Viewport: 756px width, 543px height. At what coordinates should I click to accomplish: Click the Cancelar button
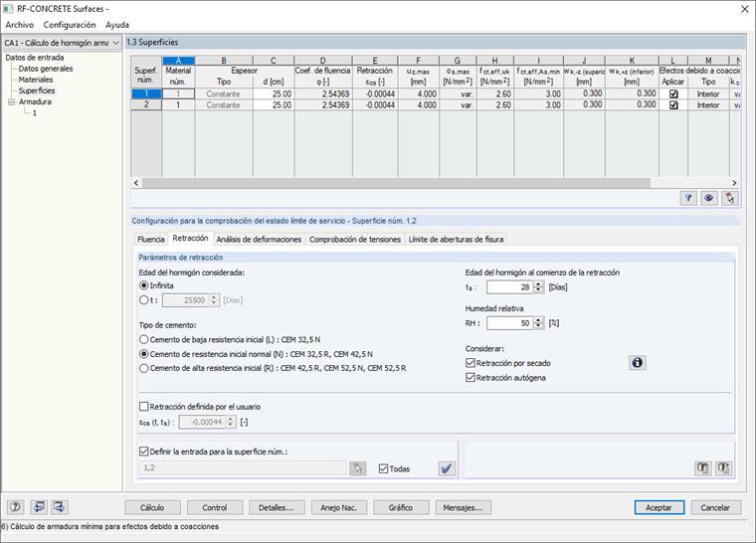tap(715, 507)
